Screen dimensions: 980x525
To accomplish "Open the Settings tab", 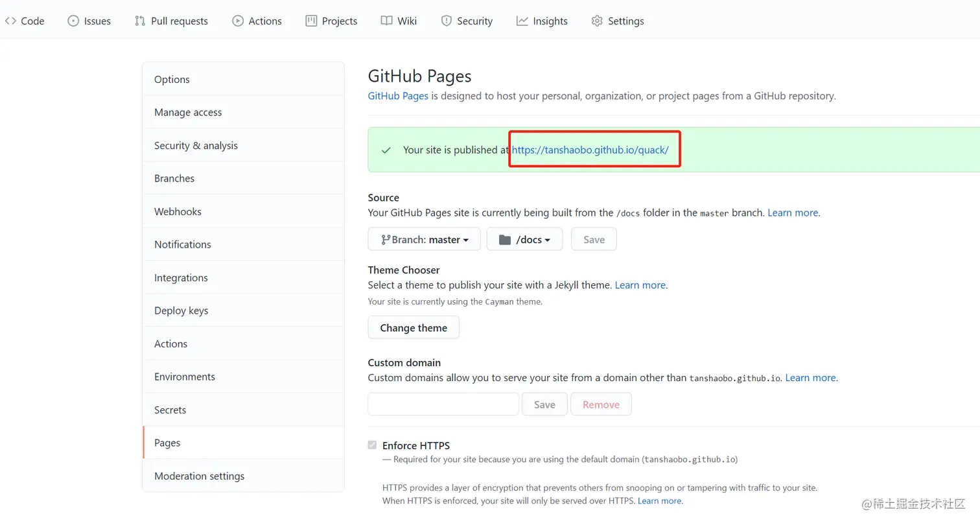I will [618, 21].
